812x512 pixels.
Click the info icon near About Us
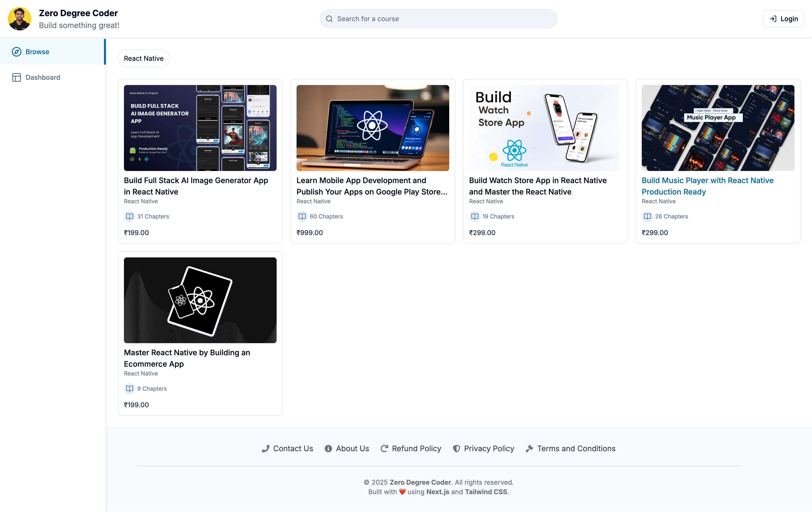328,449
